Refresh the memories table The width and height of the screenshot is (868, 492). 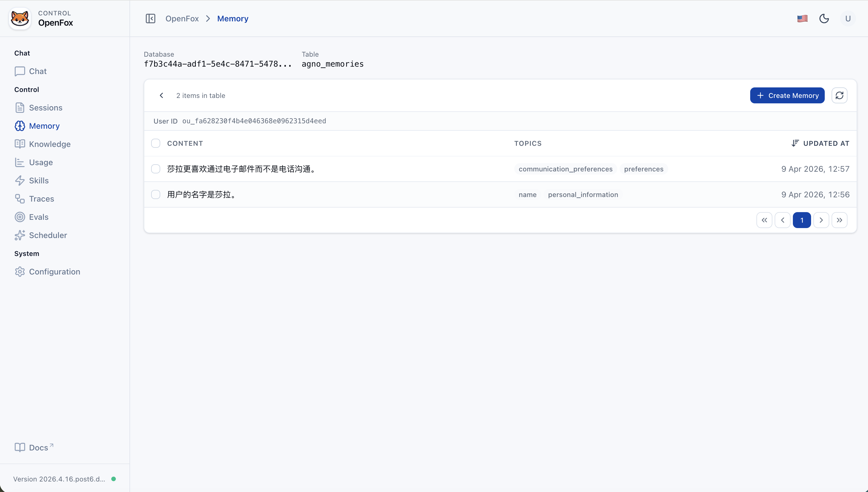click(840, 95)
